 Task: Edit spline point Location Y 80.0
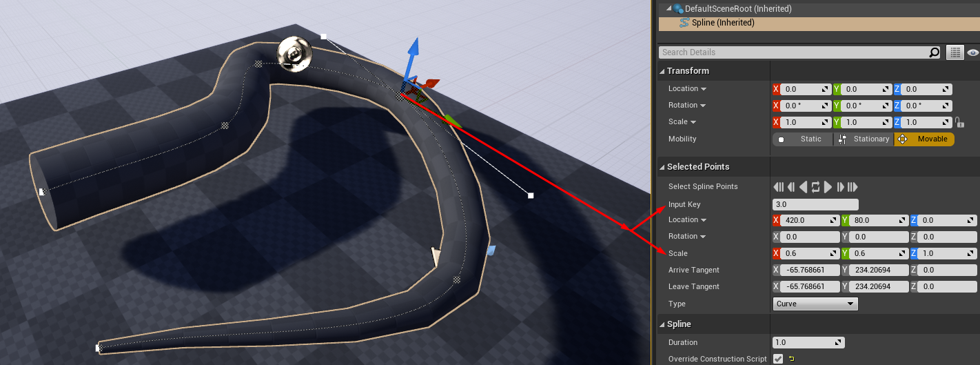(878, 220)
